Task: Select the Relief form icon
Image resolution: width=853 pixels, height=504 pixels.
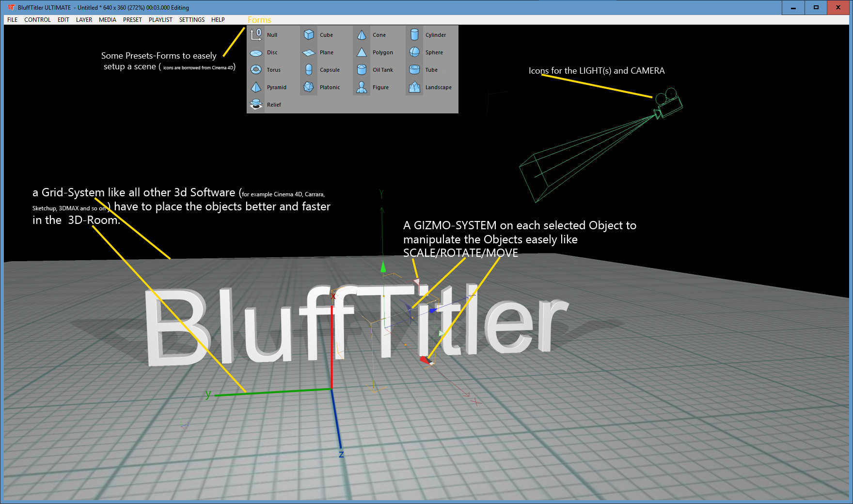Action: (x=256, y=105)
